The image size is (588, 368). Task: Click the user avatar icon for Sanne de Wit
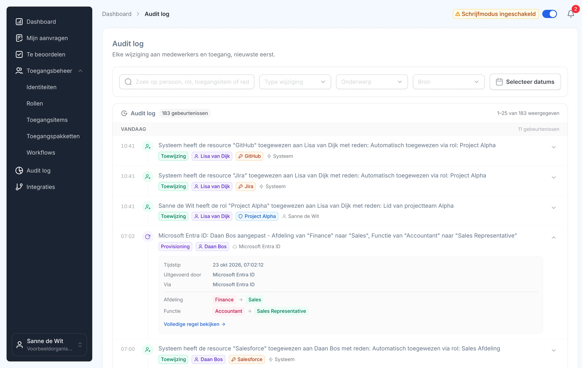tap(19, 344)
